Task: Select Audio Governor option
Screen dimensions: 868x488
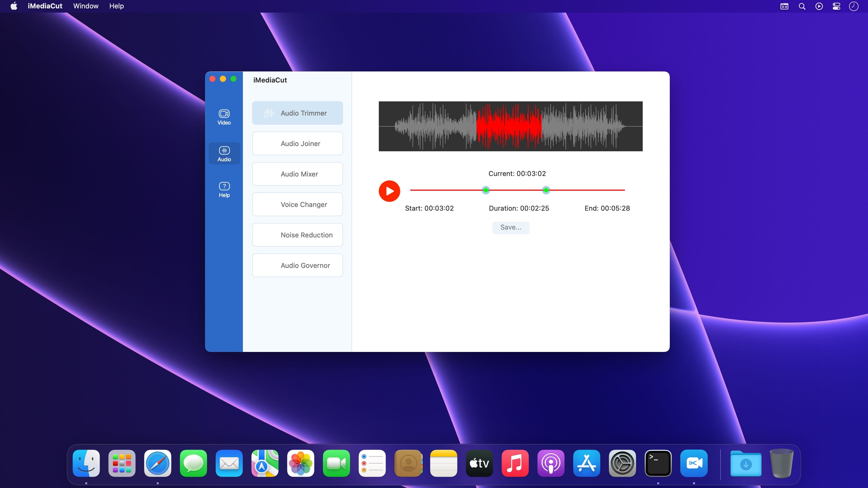Action: 297,265
